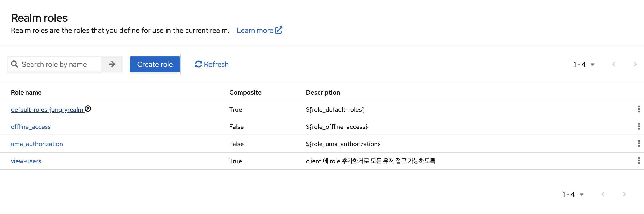Click the Role name column header
This screenshot has height=214, width=644.
click(26, 92)
